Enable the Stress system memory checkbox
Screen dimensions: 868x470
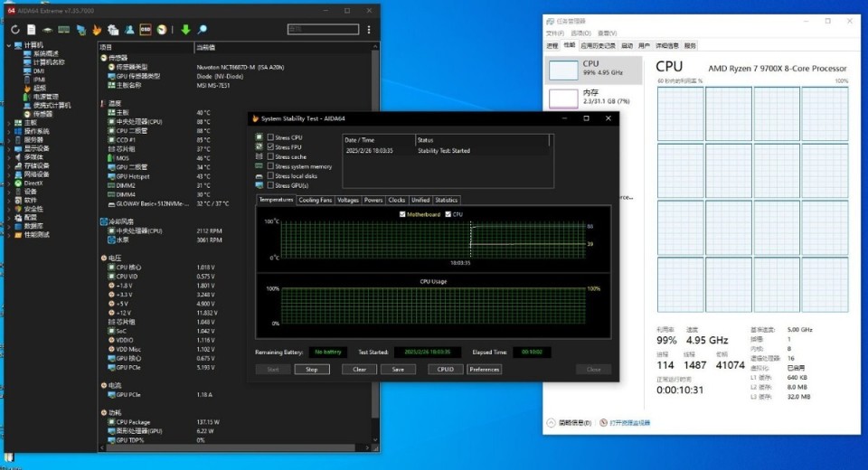tap(270, 166)
